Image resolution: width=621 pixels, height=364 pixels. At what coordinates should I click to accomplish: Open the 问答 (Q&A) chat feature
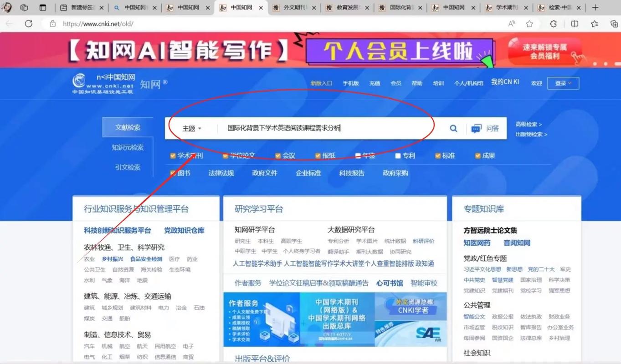click(485, 128)
